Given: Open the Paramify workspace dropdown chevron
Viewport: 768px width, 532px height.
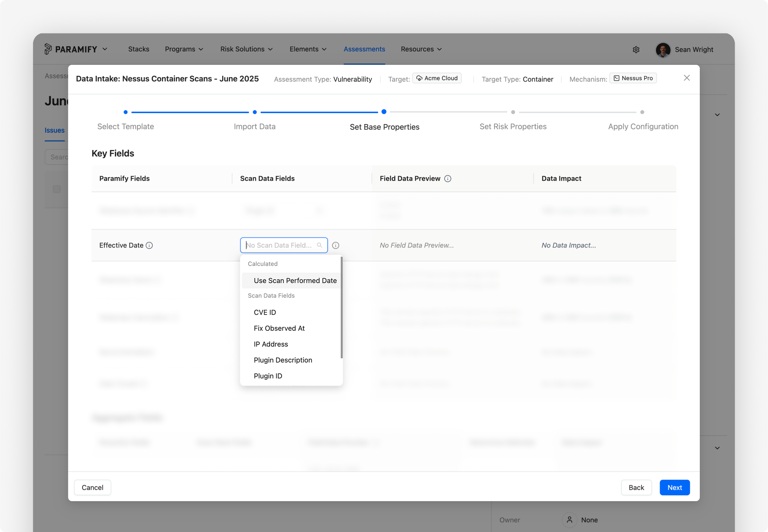Looking at the screenshot, I should coord(105,49).
